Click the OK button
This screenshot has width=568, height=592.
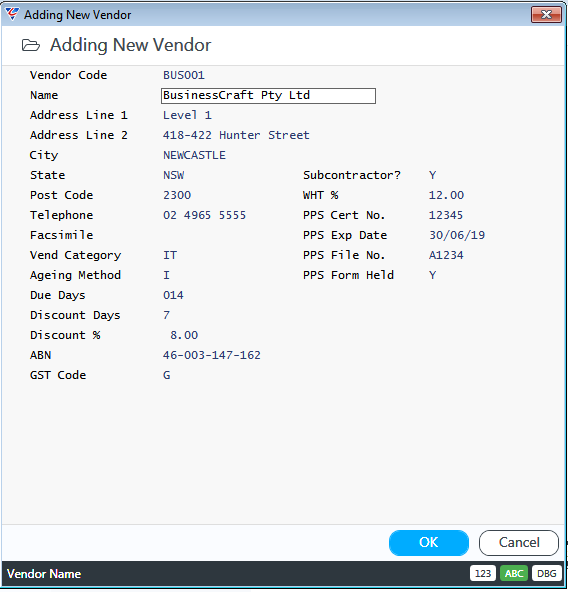(429, 543)
